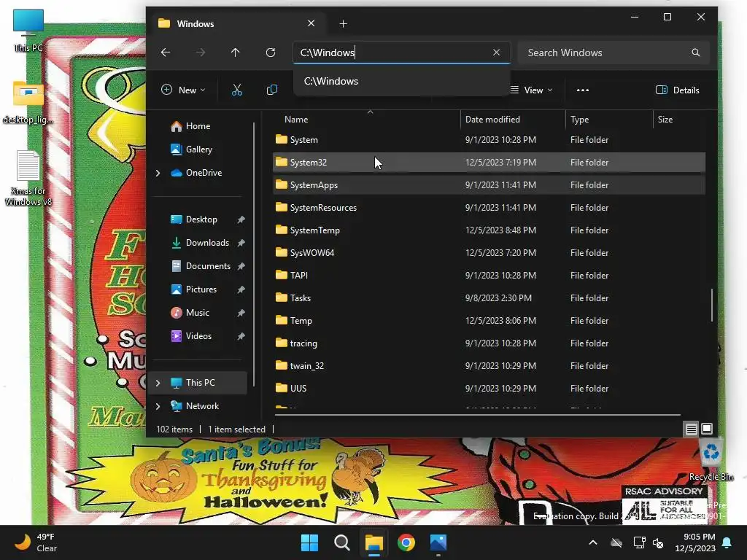Image resolution: width=747 pixels, height=560 pixels.
Task: Sort by Name column header
Action: point(366,120)
